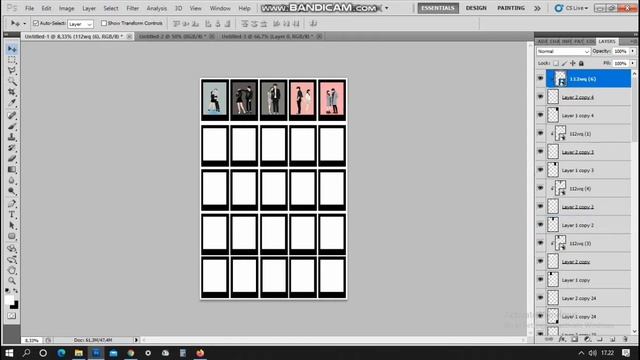The height and width of the screenshot is (360, 640).
Task: Open the Auto-Select Layer dropdown
Action: pyautogui.click(x=80, y=24)
